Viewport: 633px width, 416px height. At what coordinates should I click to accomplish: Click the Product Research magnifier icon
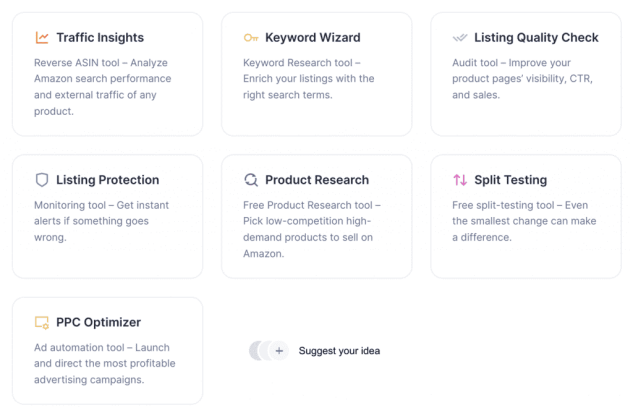click(x=251, y=180)
